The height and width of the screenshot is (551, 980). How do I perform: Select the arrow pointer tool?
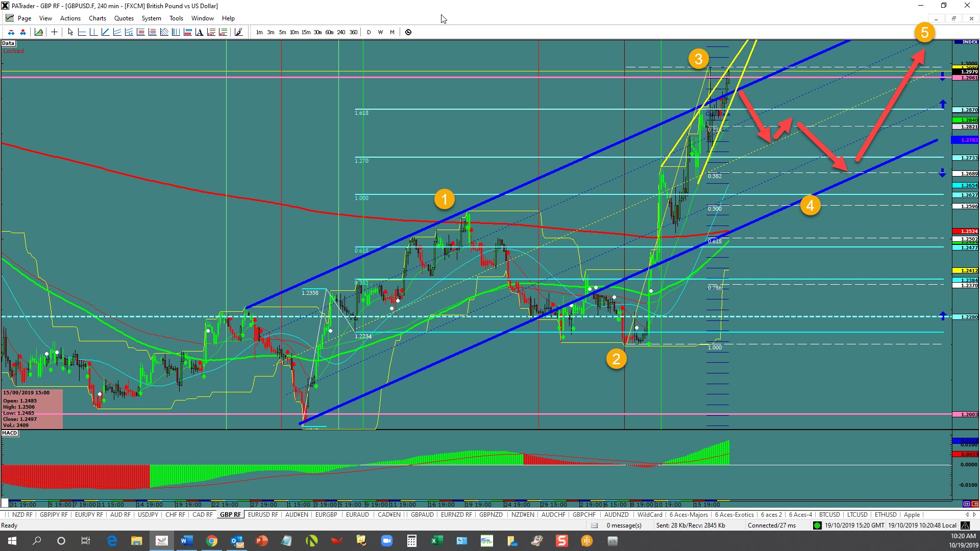(x=70, y=32)
